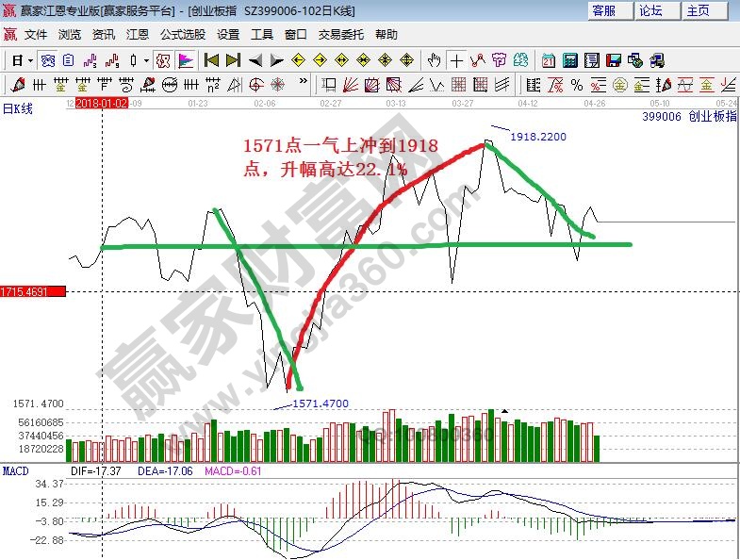Select the crosshair cursor tool
The image size is (740, 560).
(x=457, y=60)
